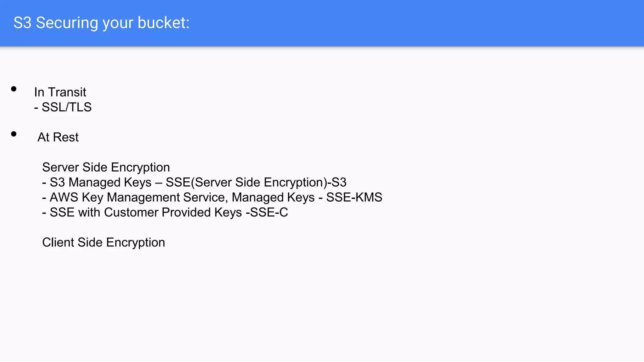Click the slide title "S3 Securing your bucket:"
644x362 pixels.
[x=101, y=23]
